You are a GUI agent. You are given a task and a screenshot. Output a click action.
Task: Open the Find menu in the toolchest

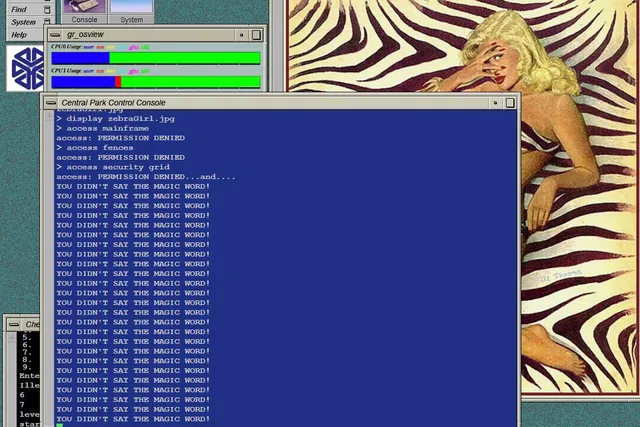point(19,9)
